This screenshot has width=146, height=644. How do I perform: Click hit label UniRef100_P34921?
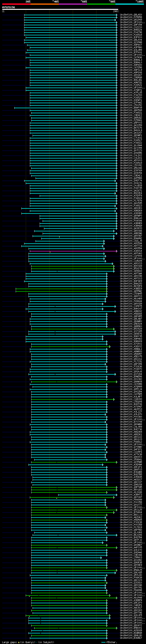tap(131, 113)
